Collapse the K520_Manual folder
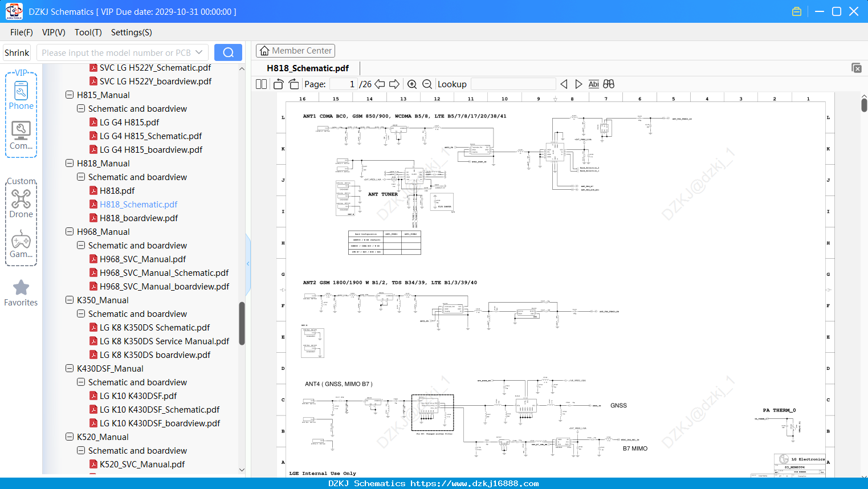The height and width of the screenshot is (489, 868). click(x=70, y=437)
